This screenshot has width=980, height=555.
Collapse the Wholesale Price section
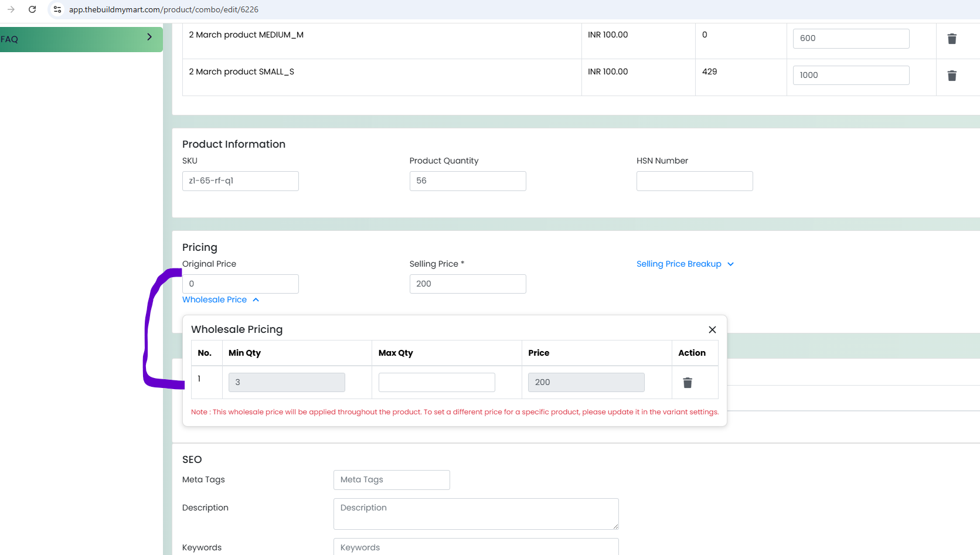click(220, 299)
